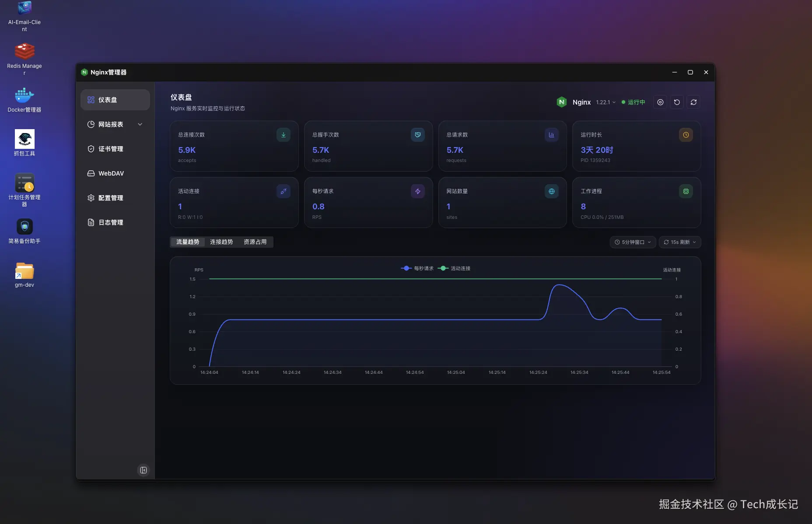Image resolution: width=812 pixels, height=524 pixels.
Task: Expand the 网站报表 submenu chevron
Action: (140, 124)
